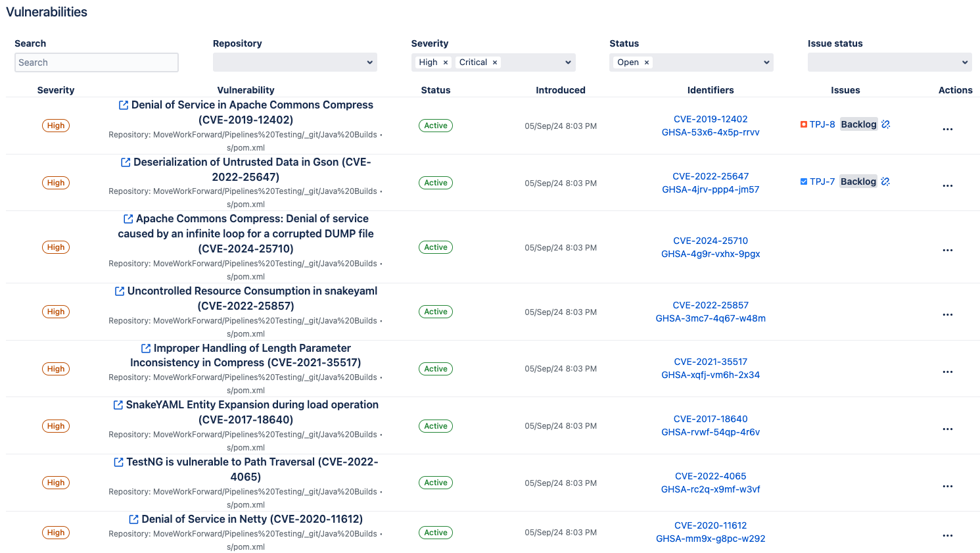Focus the Search input field
The height and width of the screenshot is (553, 980).
coord(97,62)
